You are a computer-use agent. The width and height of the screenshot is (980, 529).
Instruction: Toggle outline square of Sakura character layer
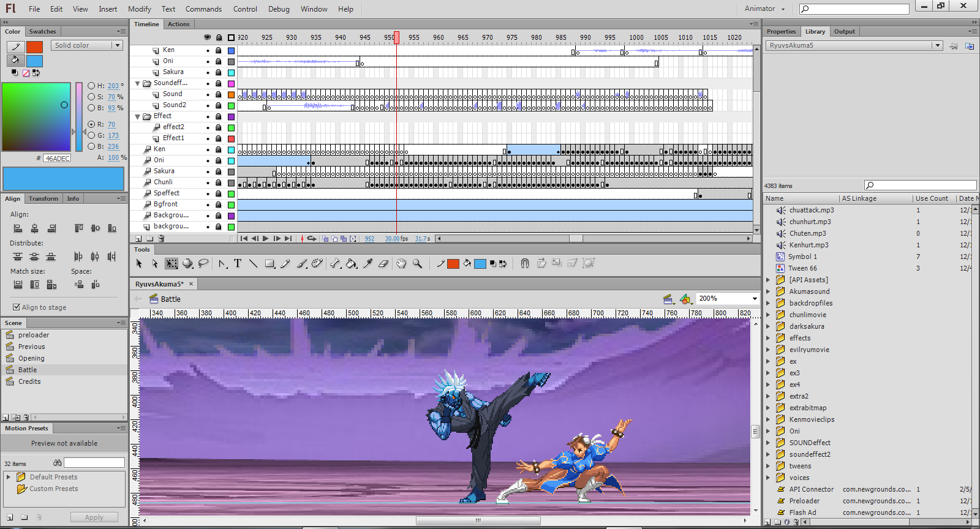click(x=231, y=171)
